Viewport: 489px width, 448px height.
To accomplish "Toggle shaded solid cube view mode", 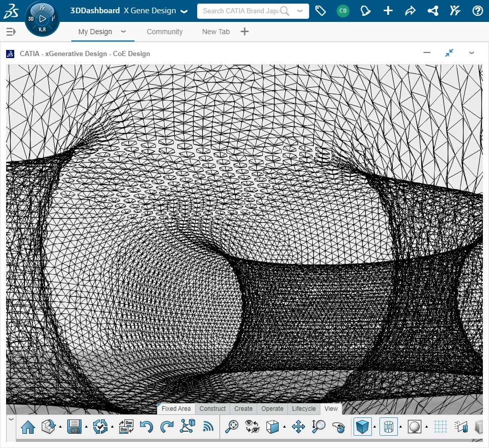I will tap(362, 427).
